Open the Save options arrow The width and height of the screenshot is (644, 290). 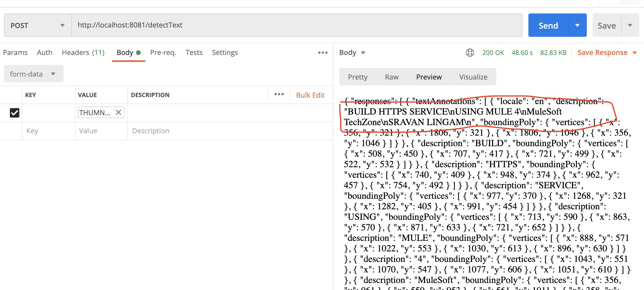[630, 25]
